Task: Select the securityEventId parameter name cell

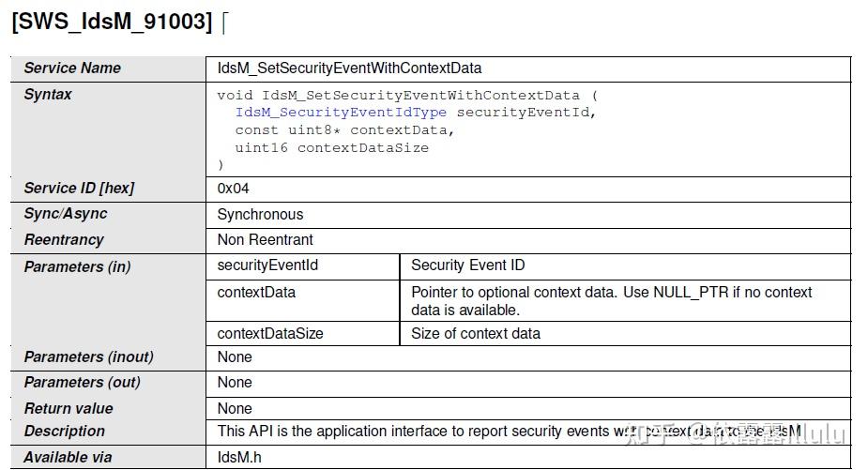Action: [267, 265]
